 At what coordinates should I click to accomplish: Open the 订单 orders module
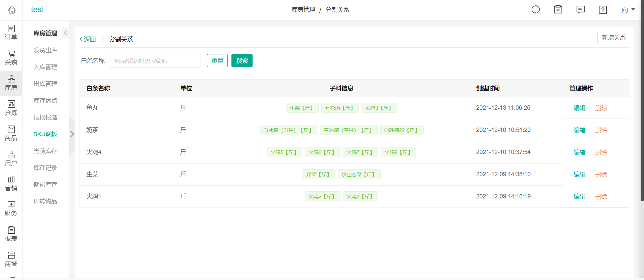11,33
